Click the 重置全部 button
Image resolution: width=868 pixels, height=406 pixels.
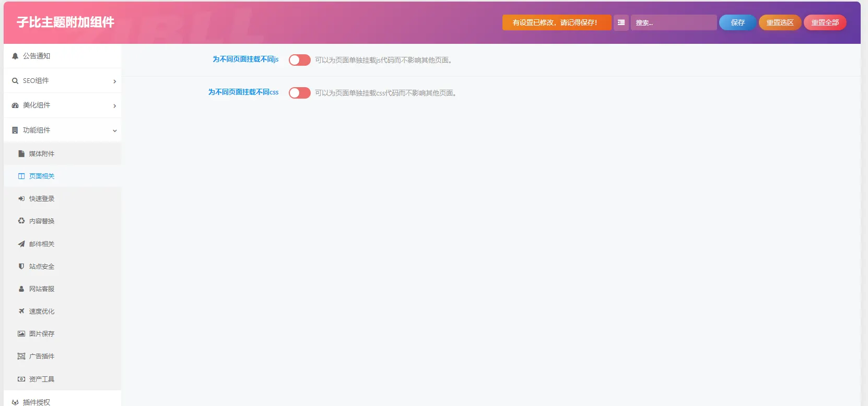pyautogui.click(x=825, y=22)
